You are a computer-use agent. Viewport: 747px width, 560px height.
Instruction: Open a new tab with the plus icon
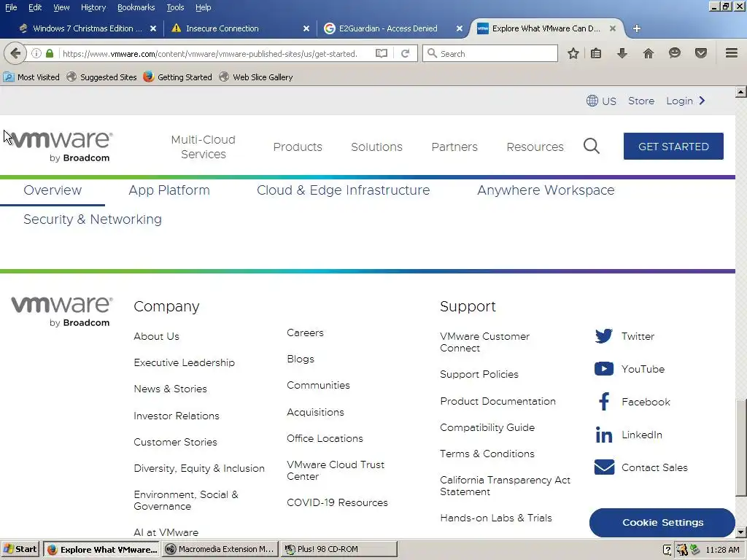pyautogui.click(x=636, y=28)
